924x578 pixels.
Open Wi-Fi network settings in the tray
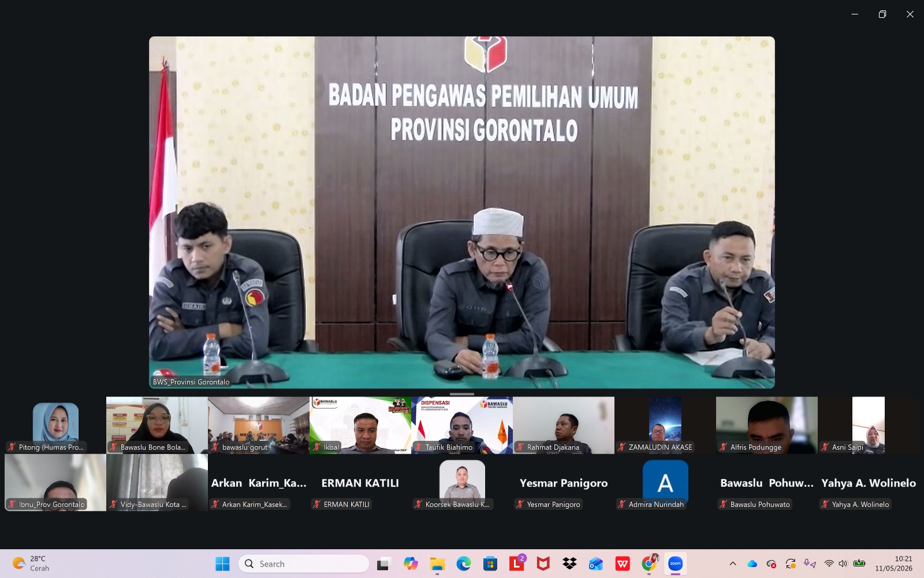pyautogui.click(x=829, y=564)
